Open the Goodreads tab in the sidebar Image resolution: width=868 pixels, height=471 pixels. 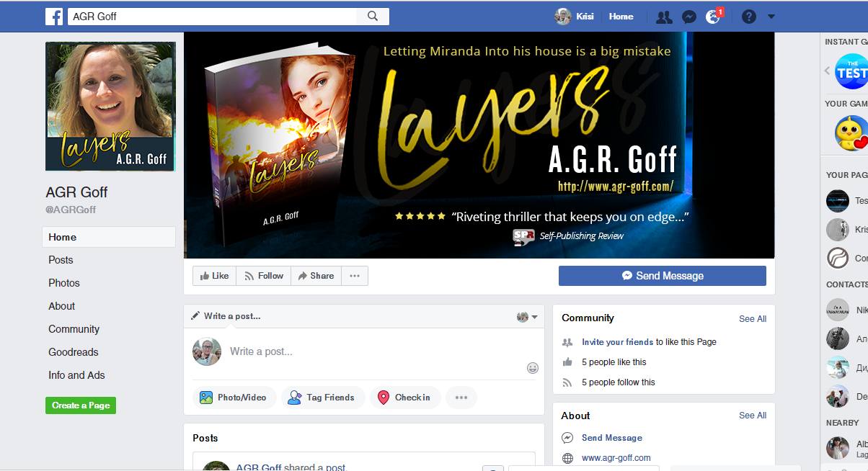click(x=74, y=352)
